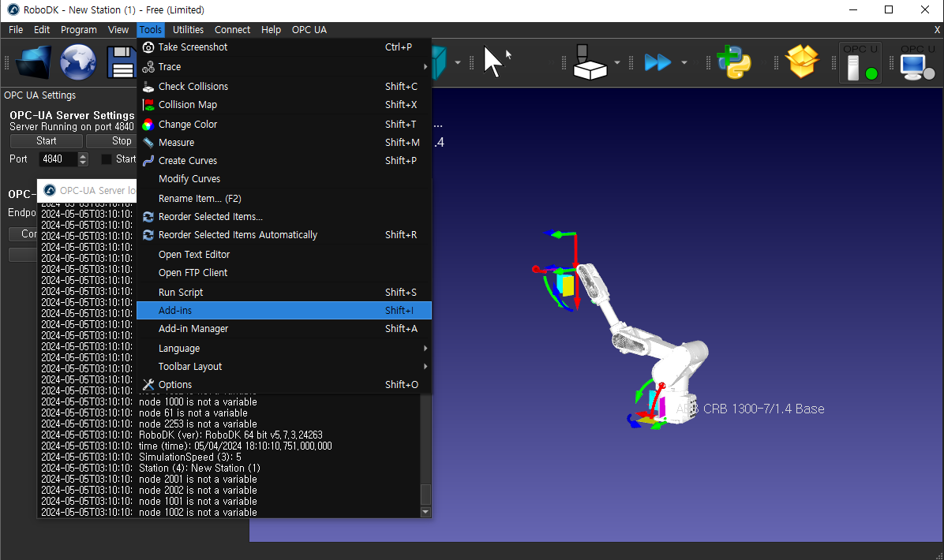Click log line 'node 2253 is not a variable'
Screen dimensions: 944x560
(x=197, y=424)
